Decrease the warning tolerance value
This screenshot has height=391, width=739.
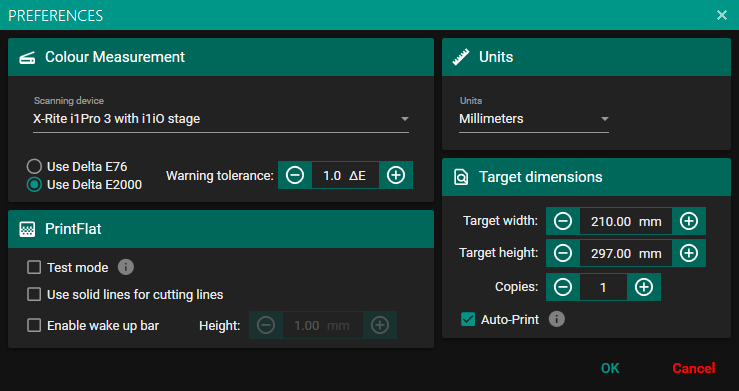coord(295,175)
